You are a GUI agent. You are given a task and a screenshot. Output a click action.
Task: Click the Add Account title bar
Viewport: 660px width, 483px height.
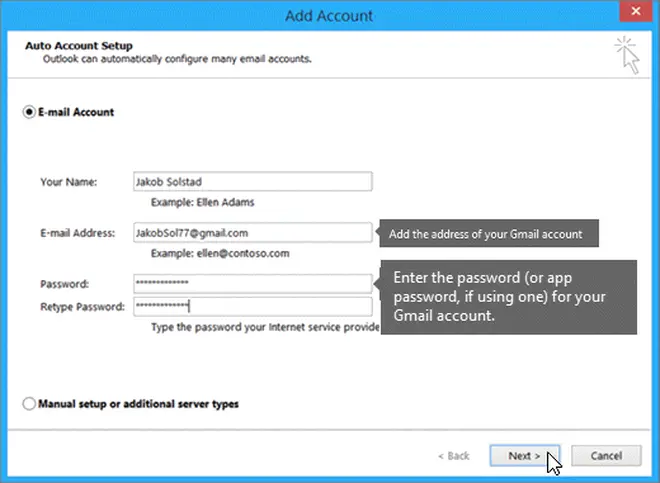pos(329,15)
